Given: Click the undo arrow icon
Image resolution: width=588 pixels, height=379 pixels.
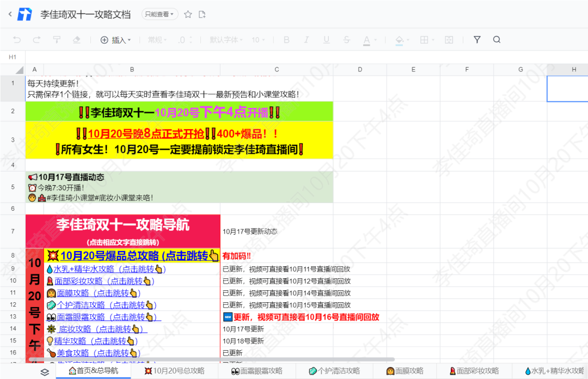Looking at the screenshot, I should pos(17,40).
